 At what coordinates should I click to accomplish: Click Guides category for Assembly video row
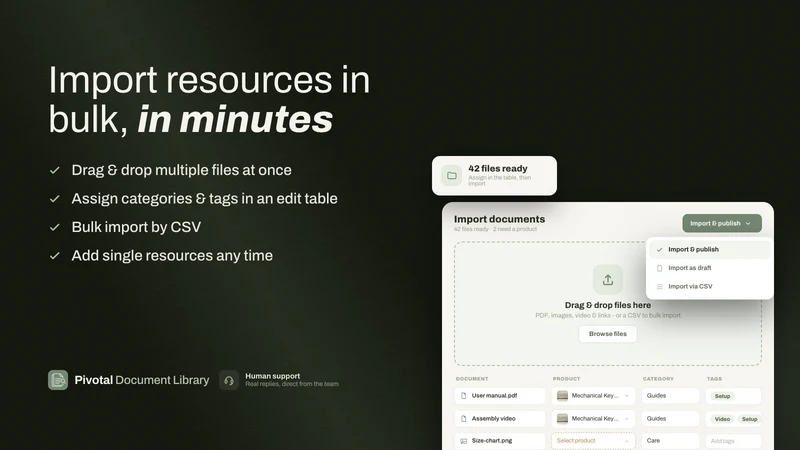[x=670, y=418]
